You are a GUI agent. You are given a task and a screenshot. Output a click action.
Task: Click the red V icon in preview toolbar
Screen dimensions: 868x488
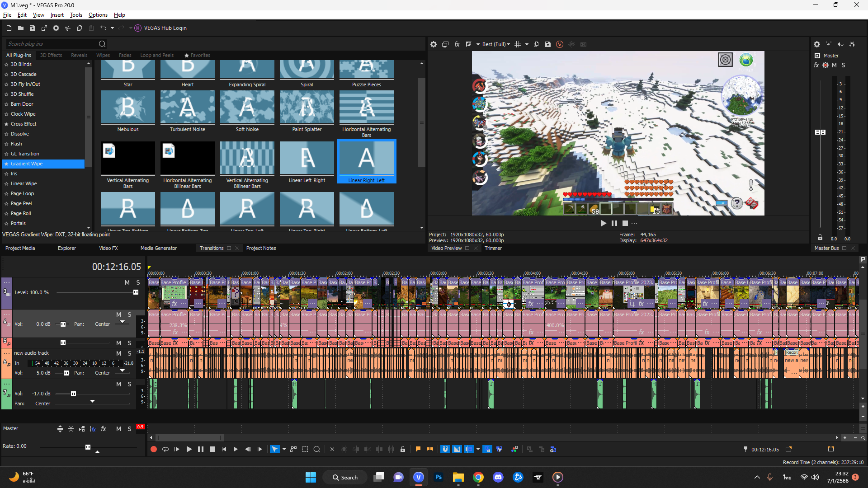click(x=560, y=44)
